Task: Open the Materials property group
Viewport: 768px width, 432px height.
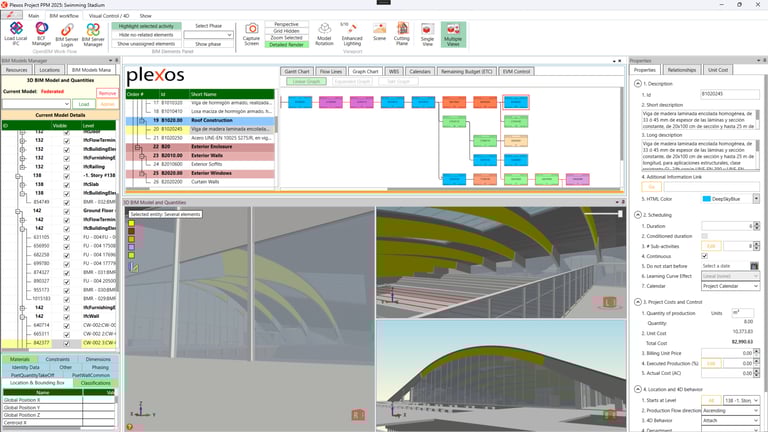Action: [20, 360]
